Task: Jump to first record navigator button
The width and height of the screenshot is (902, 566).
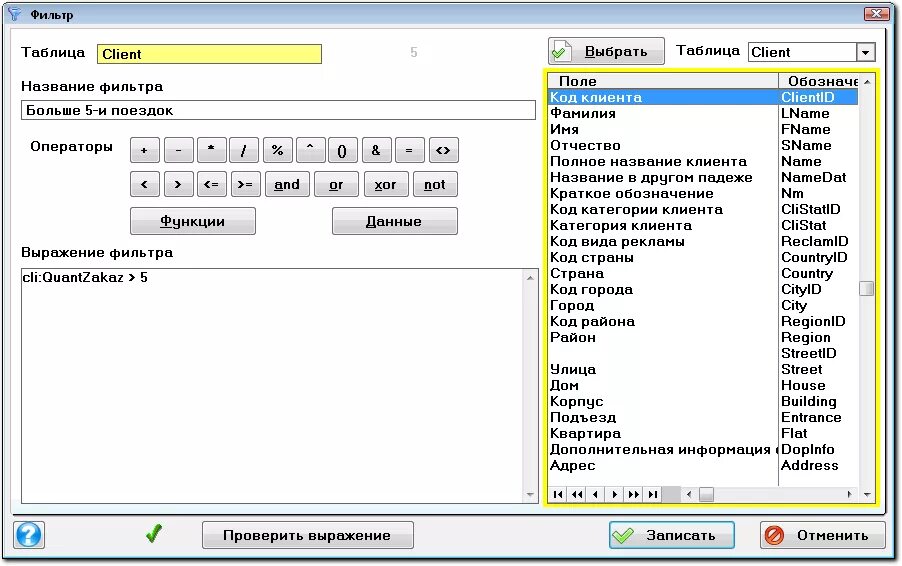Action: click(x=558, y=494)
